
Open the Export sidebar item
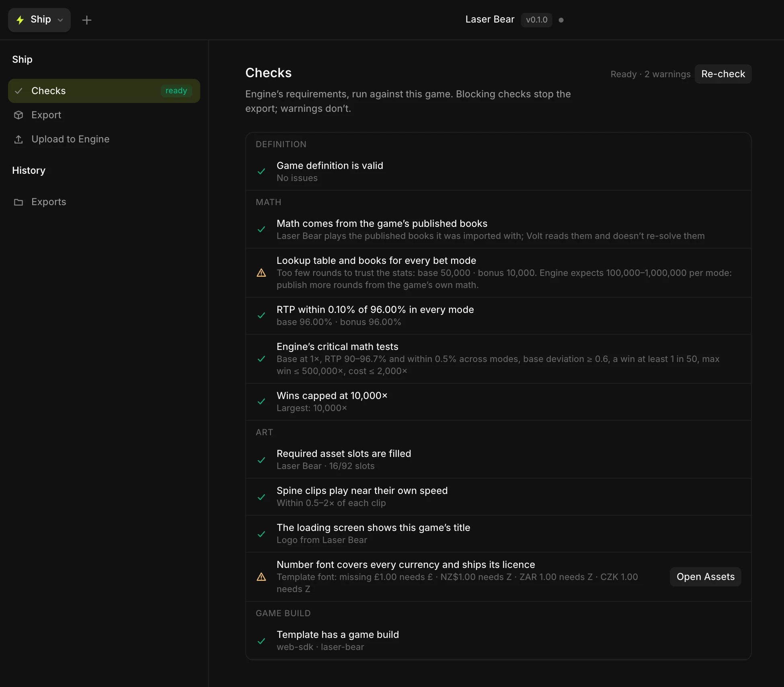pos(104,115)
